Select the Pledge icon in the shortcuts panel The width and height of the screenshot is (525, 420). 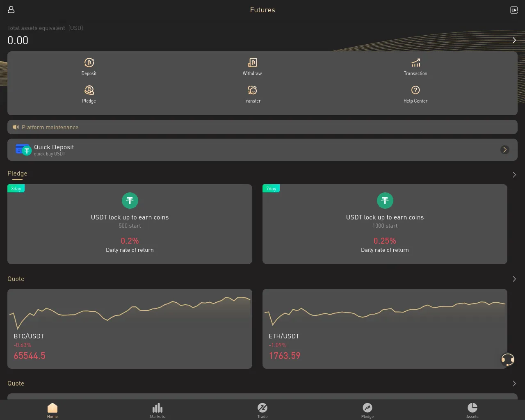(89, 94)
